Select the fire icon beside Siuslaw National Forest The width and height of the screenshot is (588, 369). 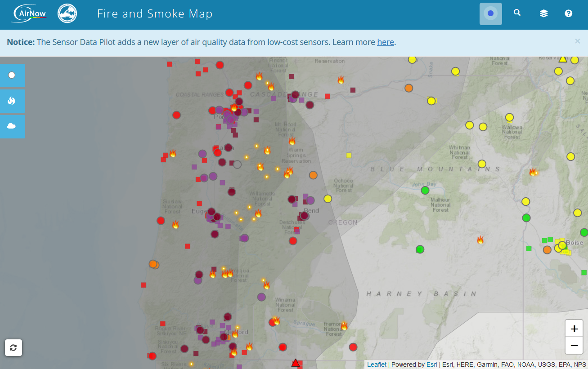click(175, 225)
